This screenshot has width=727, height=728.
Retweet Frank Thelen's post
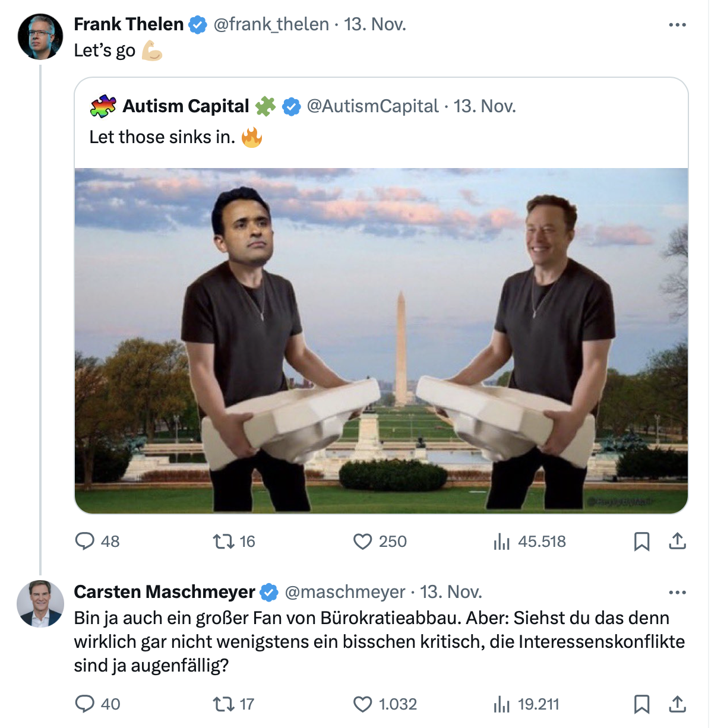tap(224, 541)
